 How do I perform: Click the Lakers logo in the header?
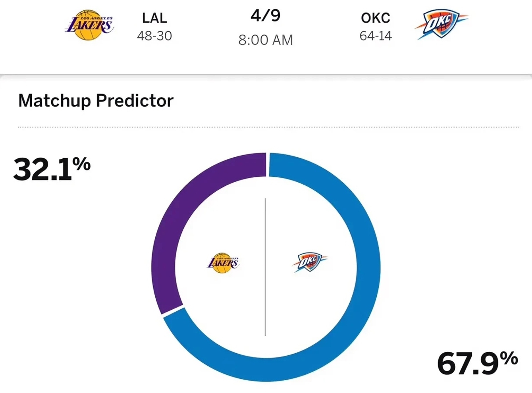click(89, 25)
